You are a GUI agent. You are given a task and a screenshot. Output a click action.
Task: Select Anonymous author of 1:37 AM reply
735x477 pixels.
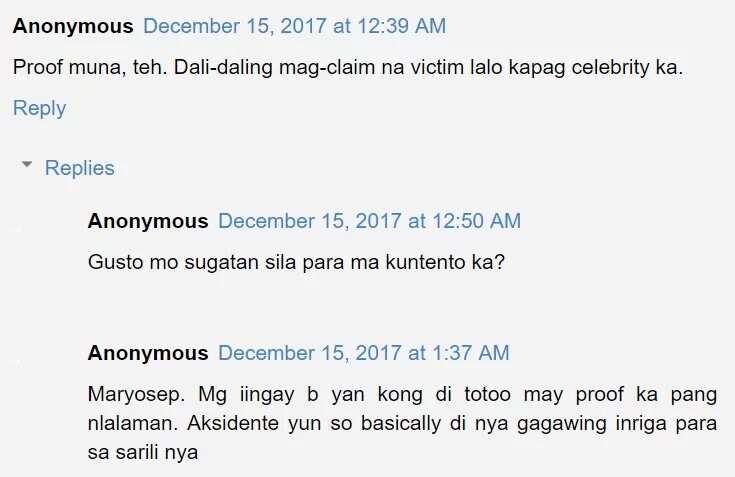148,353
